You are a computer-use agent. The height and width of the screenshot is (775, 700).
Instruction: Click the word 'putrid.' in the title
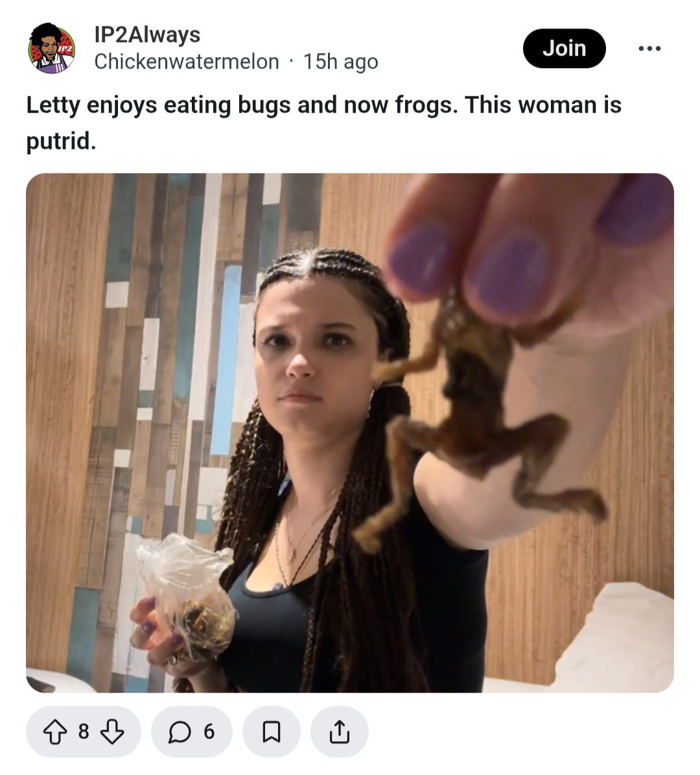point(61,140)
